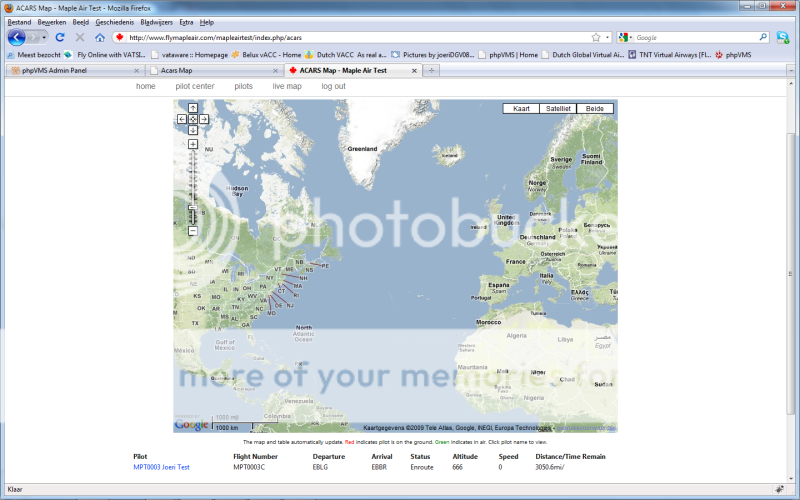The height and width of the screenshot is (500, 800).
Task: Go to Firefox home page icon
Action: 100,37
